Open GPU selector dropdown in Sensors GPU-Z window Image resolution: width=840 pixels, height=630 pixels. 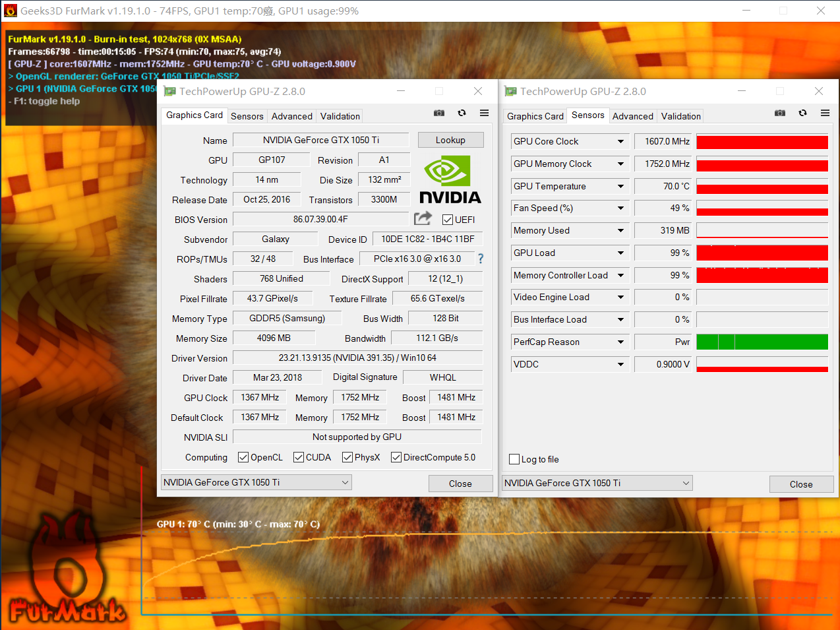click(x=597, y=483)
